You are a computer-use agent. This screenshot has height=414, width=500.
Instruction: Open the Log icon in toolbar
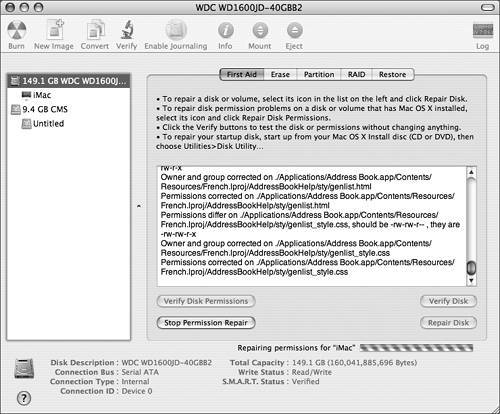pyautogui.click(x=483, y=31)
